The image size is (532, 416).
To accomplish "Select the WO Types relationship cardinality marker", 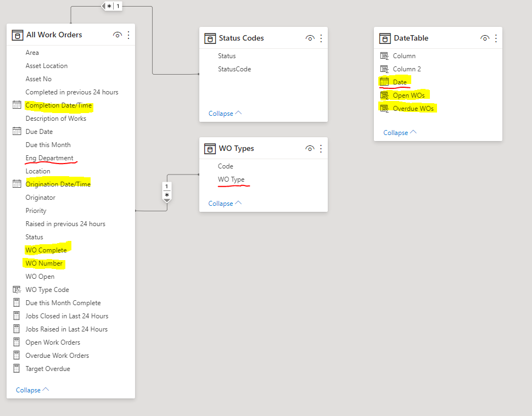I will coord(166,192).
